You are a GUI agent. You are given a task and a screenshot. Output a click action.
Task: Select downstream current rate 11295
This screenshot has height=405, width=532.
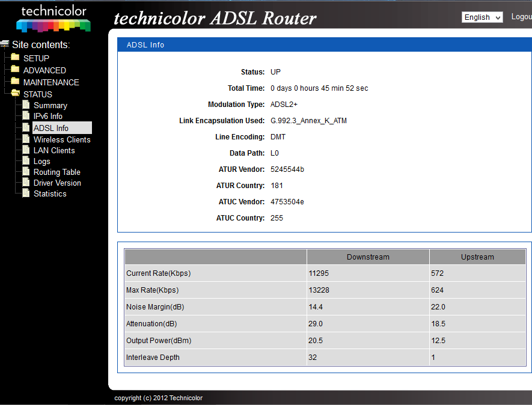tap(319, 273)
